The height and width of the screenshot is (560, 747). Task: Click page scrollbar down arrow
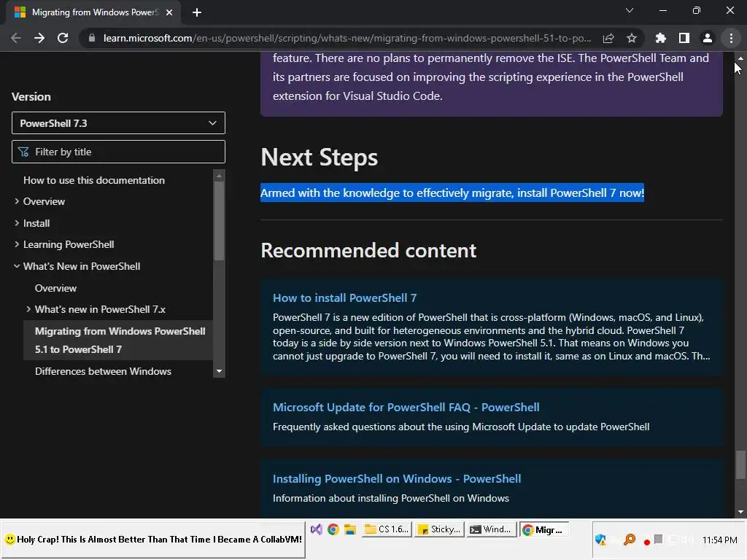[x=740, y=513]
